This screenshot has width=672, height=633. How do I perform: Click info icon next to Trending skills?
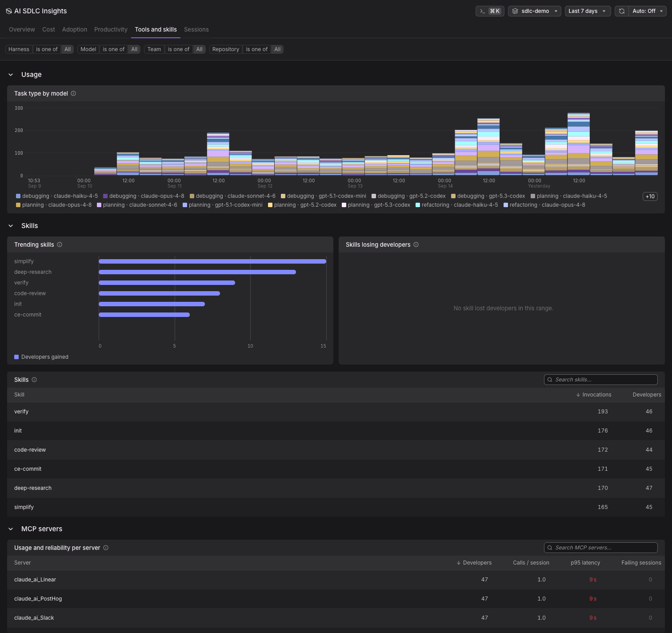pyautogui.click(x=60, y=244)
